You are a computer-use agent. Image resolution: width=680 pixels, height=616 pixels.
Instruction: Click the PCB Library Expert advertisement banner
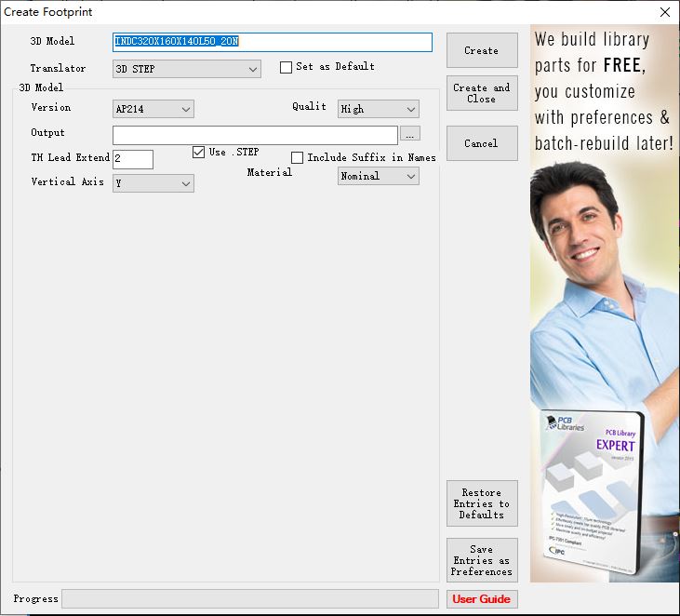pyautogui.click(x=604, y=303)
